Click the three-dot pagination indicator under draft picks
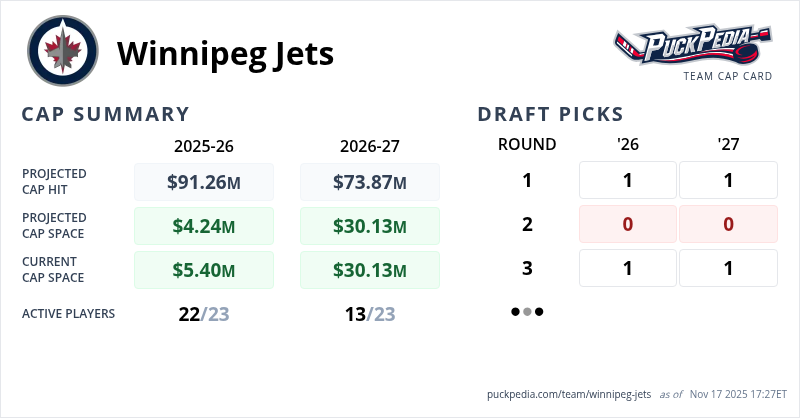 point(527,312)
